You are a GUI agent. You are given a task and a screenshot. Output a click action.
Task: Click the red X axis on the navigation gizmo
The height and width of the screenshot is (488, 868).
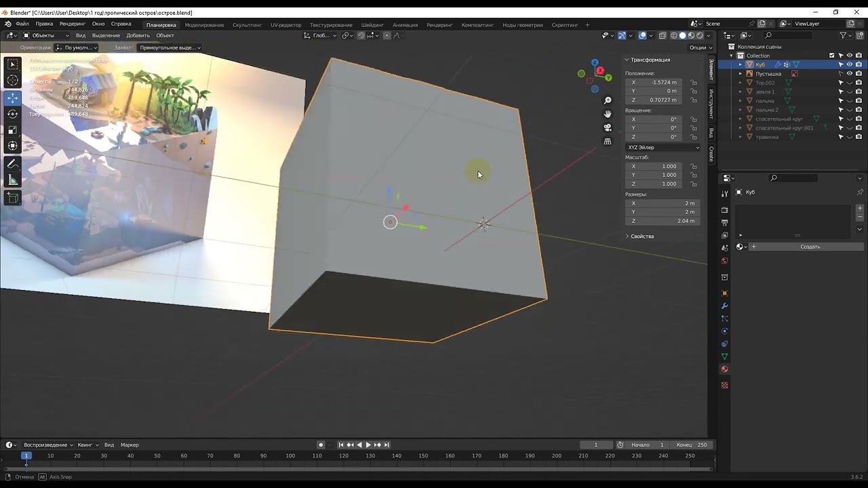click(600, 70)
